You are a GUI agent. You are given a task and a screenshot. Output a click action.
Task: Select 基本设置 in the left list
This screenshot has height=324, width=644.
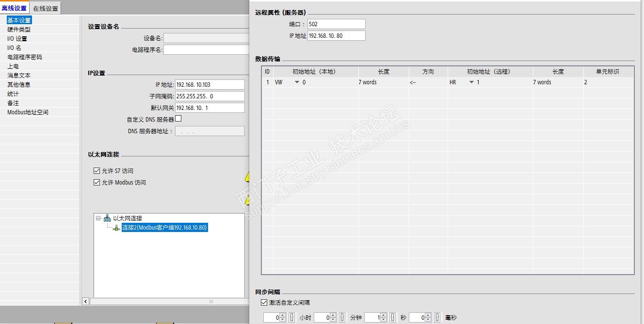(19, 20)
